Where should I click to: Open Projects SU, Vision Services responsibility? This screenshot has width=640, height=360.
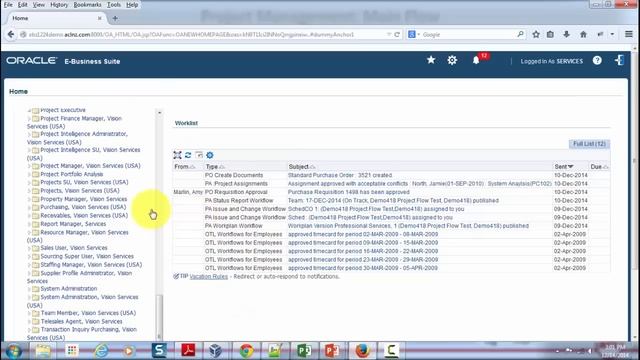(x=84, y=182)
